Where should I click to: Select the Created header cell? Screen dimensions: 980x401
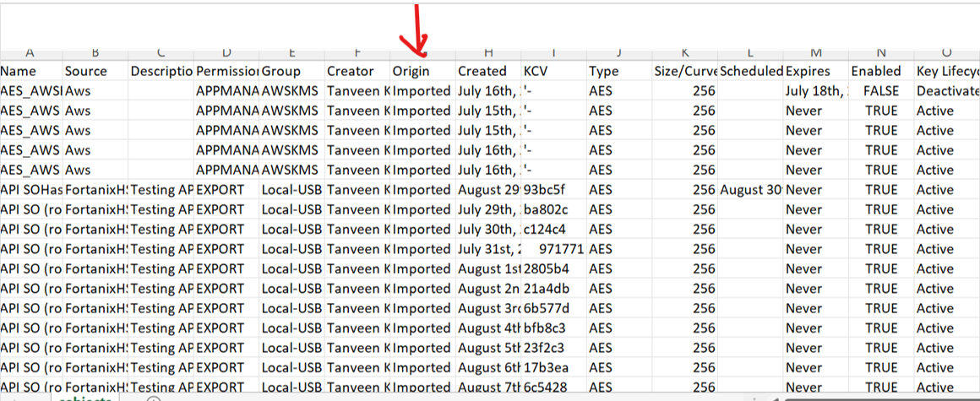[x=487, y=72]
